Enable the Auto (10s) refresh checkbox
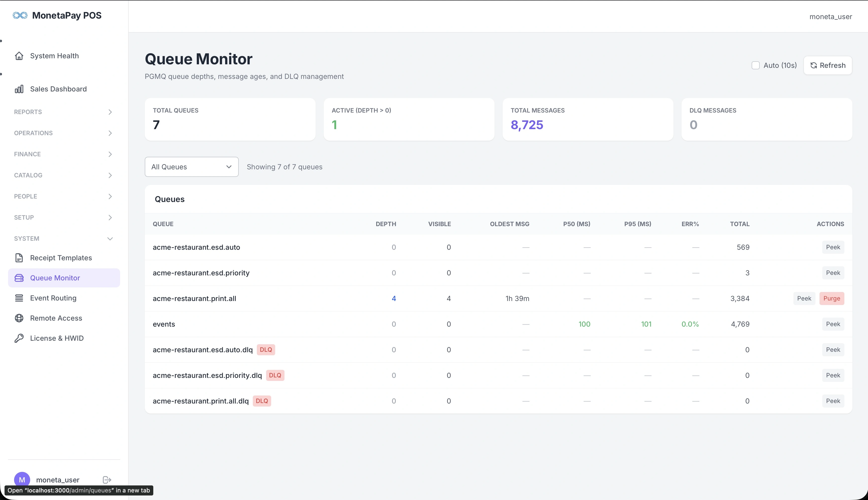 point(755,65)
